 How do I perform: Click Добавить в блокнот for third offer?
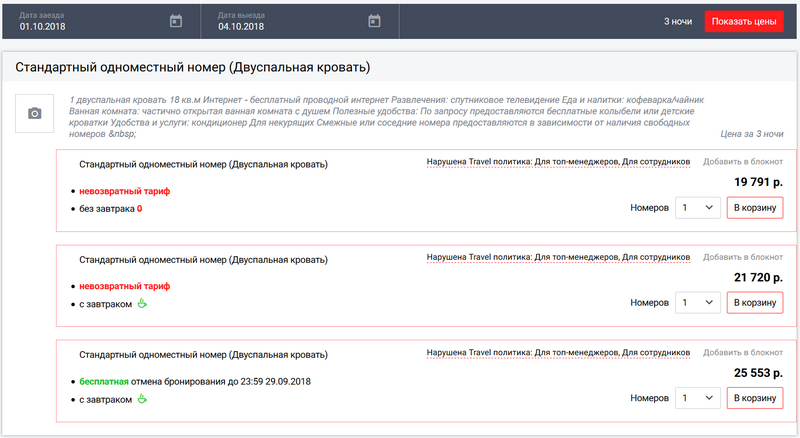click(743, 354)
